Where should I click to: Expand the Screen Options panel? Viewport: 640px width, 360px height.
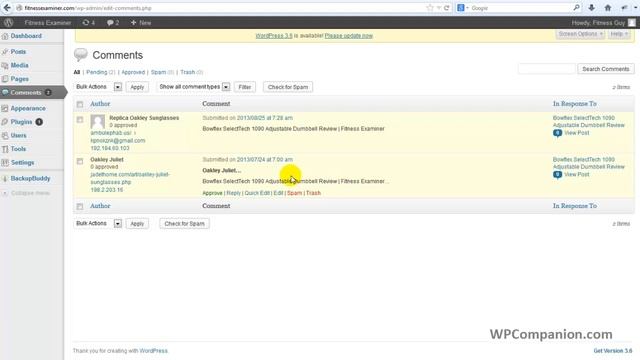580,34
